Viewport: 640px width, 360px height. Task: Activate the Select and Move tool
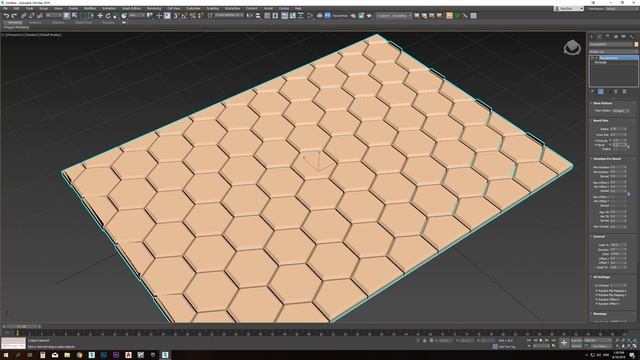(100, 16)
